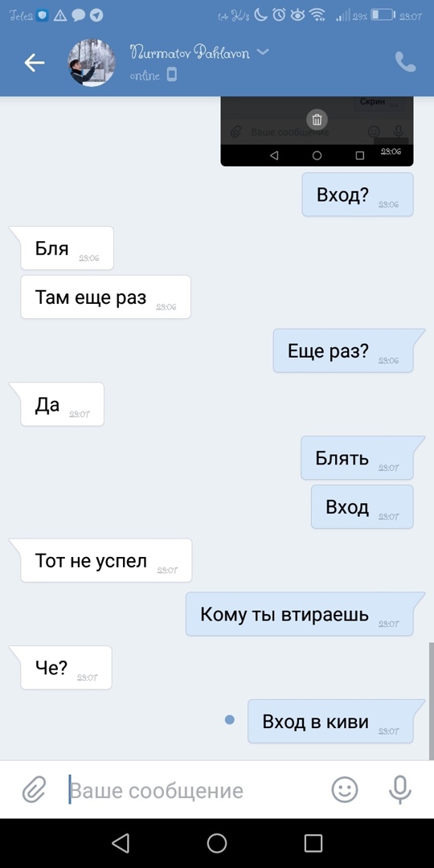Click the chat scrollbar on the right edge

[432, 701]
